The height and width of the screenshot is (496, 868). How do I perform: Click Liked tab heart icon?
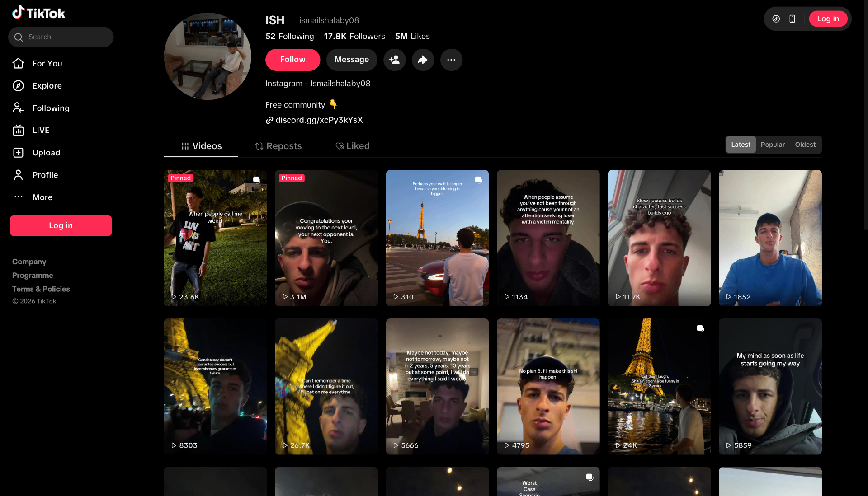(340, 146)
